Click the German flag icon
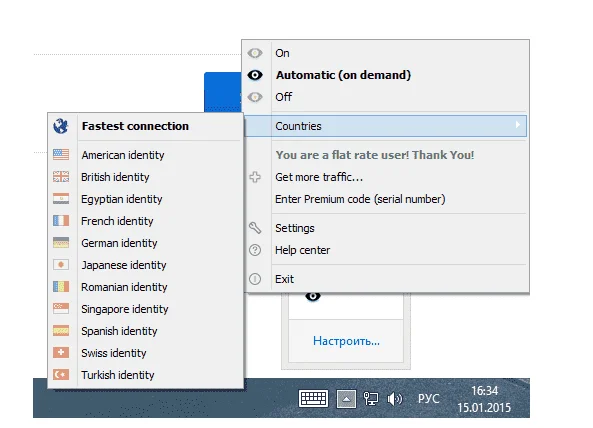This screenshot has width=593, height=428. [x=61, y=242]
